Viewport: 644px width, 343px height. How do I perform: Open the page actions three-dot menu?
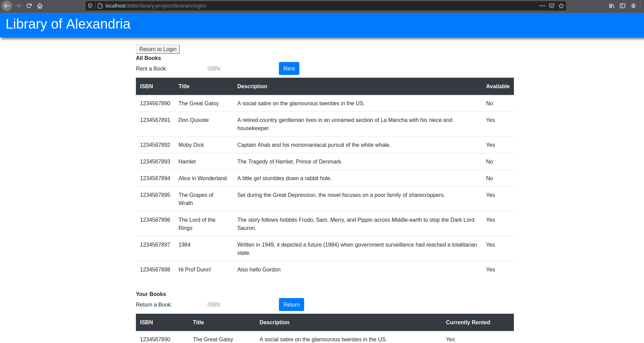[x=542, y=6]
